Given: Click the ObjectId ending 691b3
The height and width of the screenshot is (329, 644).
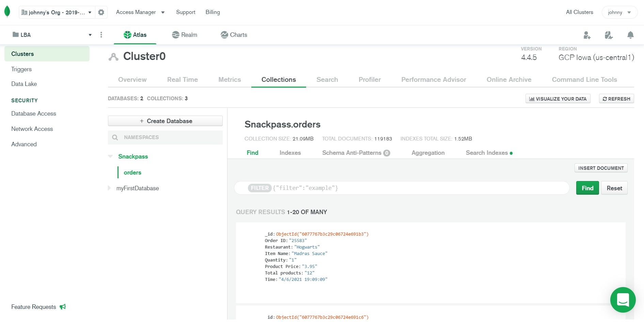Looking at the screenshot, I should 322,234.
